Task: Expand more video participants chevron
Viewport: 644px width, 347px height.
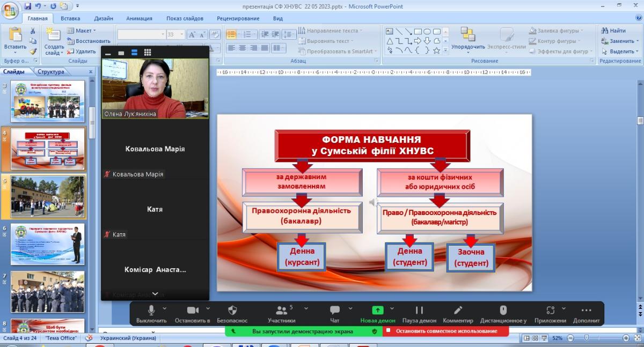Action: (155, 294)
